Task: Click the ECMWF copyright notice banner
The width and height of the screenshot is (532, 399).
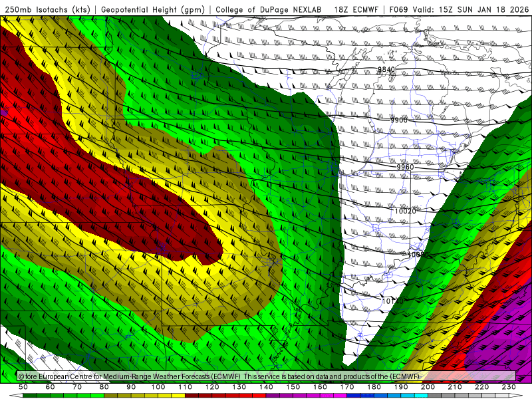Action: pyautogui.click(x=267, y=376)
